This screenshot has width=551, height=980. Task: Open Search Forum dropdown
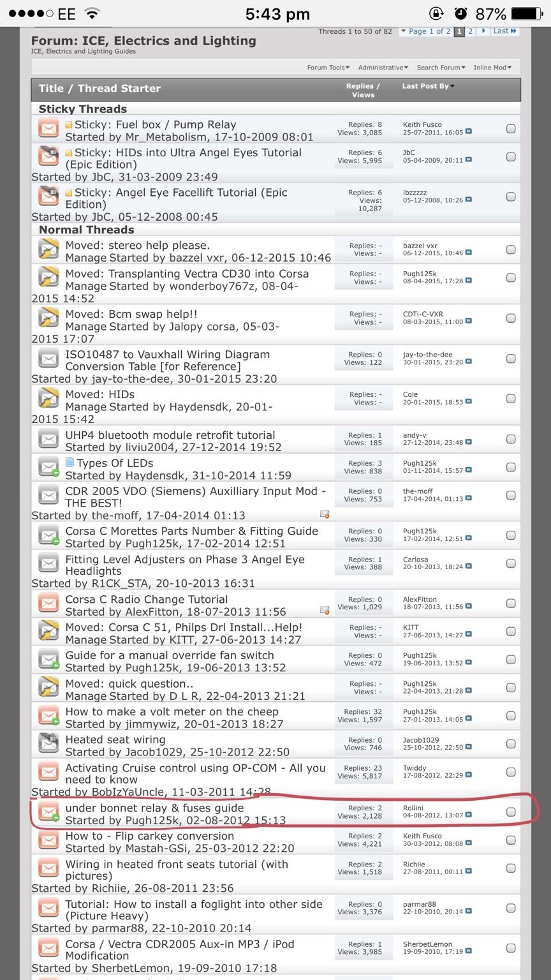tap(441, 68)
